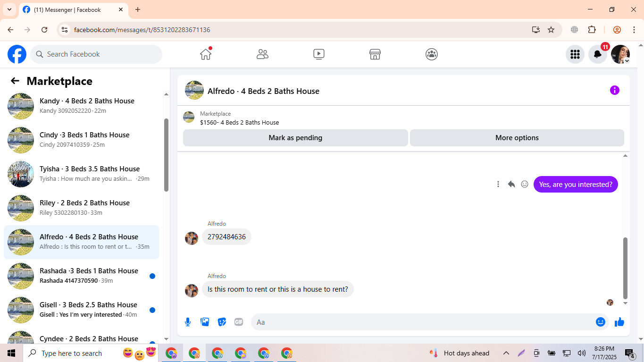
Task: Select Alfredo conversation in the list
Action: (81, 242)
